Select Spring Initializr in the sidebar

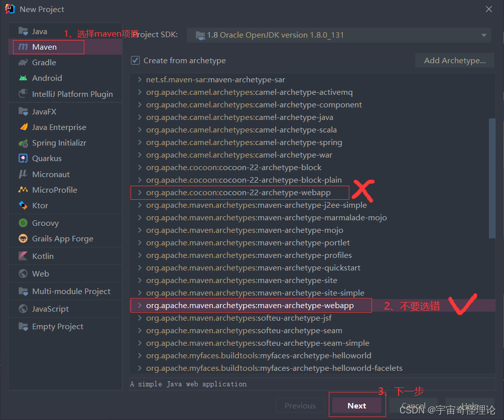pyautogui.click(x=65, y=143)
